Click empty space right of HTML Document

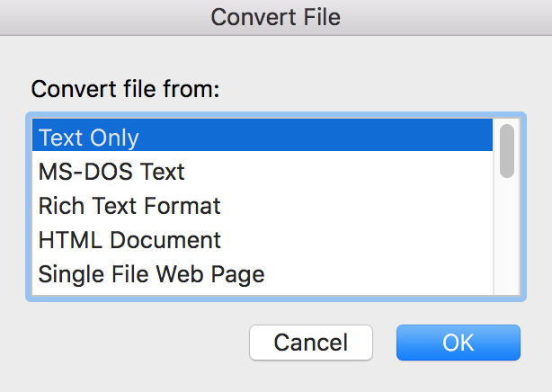click(360, 239)
